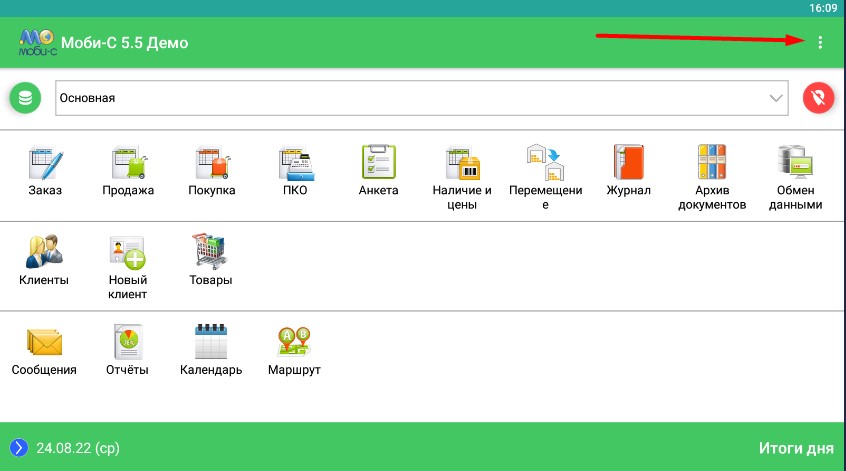Viewport: 846px width, 471px height.
Task: Open the ПКО cash receipt icon
Action: pos(295,170)
